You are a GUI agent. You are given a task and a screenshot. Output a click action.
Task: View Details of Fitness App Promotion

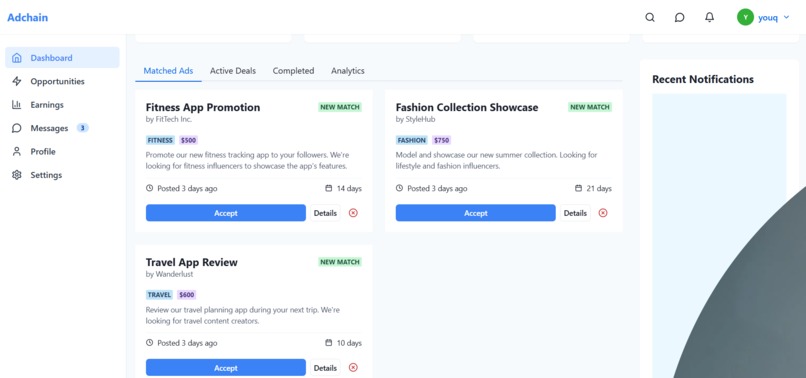point(325,213)
